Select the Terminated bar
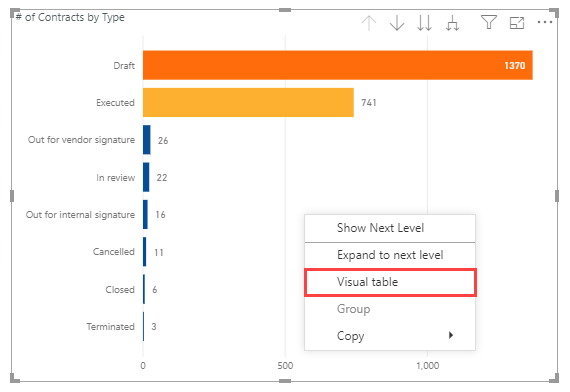The image size is (570, 392). 144,326
